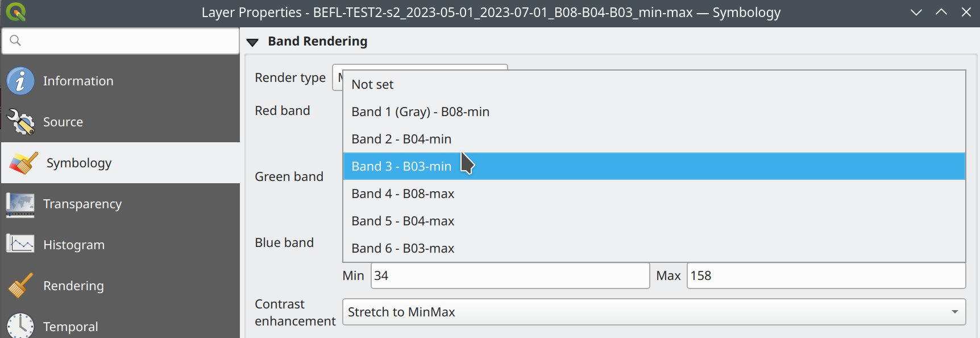Click the QGIS logo in title bar

15,12
